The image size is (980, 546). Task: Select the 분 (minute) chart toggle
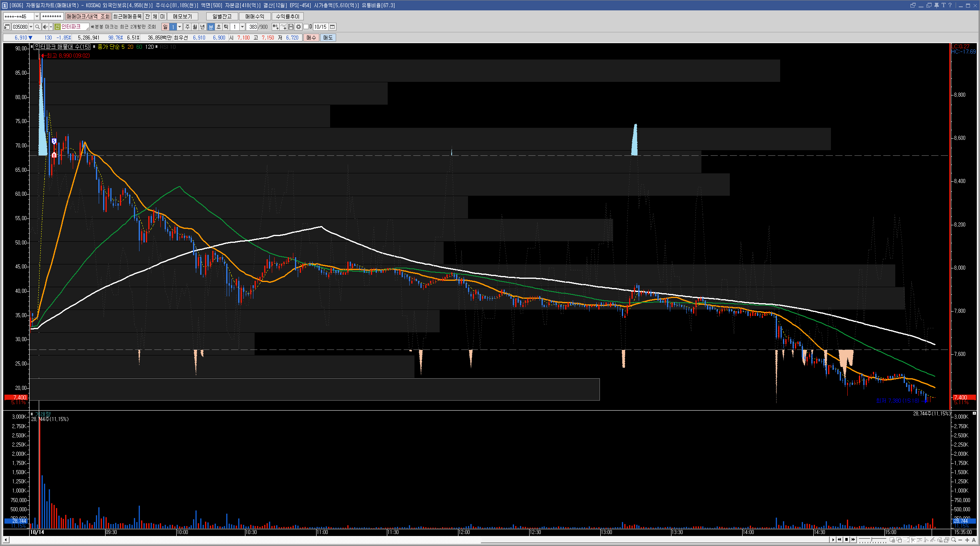click(x=211, y=27)
